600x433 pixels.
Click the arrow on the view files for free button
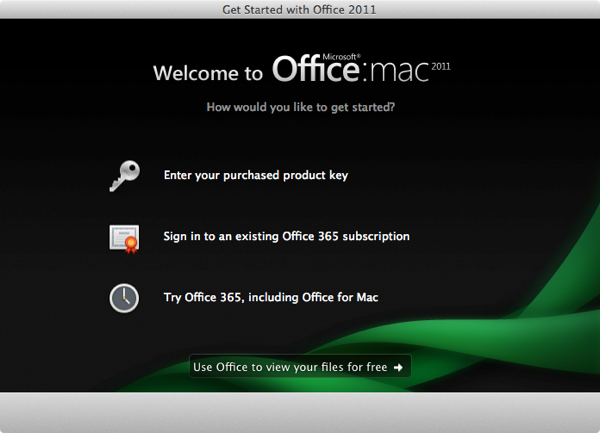pyautogui.click(x=398, y=368)
